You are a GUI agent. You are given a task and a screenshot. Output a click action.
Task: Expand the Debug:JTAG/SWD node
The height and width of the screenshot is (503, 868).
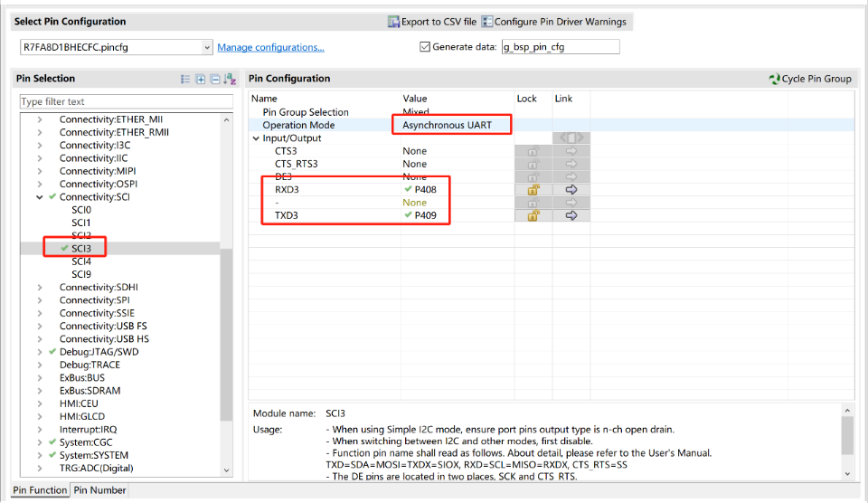(x=39, y=352)
